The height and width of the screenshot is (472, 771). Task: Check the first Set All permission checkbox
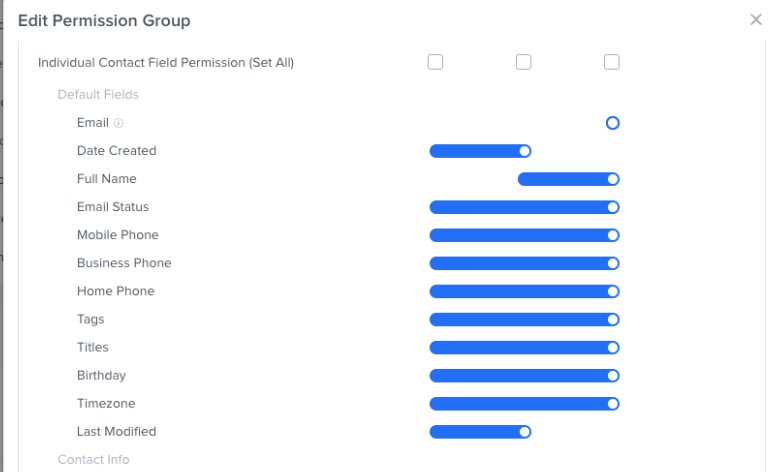(x=435, y=62)
